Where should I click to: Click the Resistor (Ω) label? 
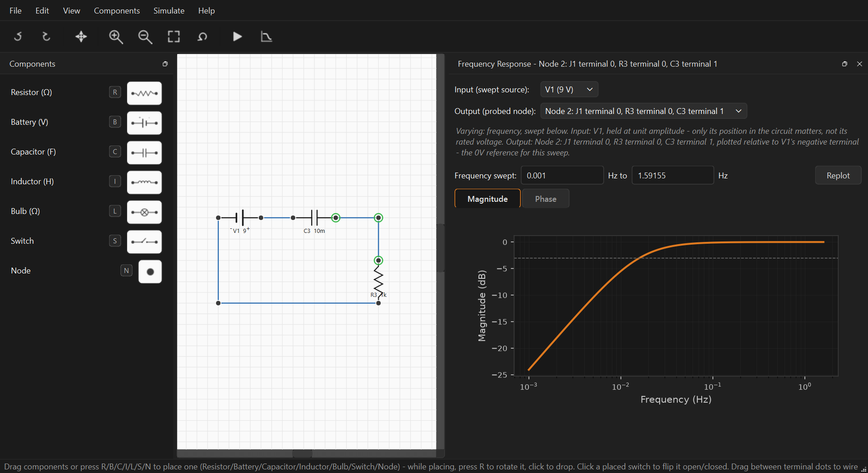click(32, 92)
